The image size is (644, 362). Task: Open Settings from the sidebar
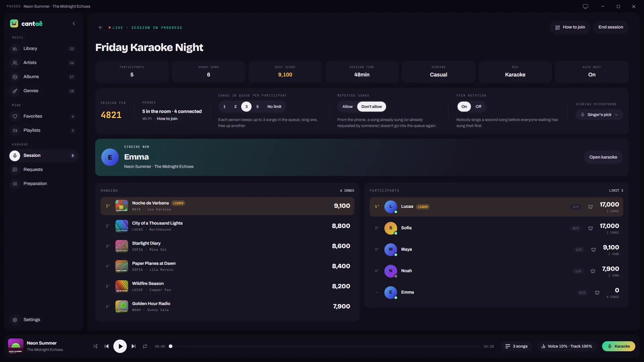(44, 320)
